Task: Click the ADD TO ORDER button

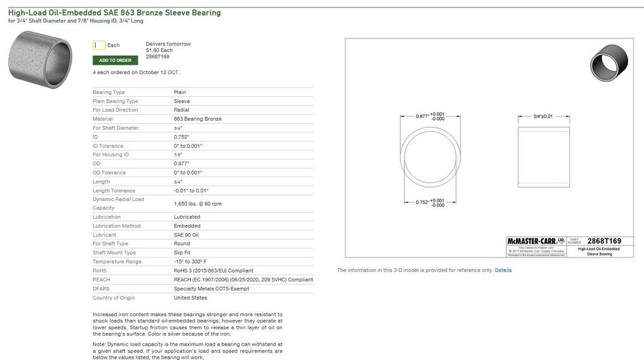Action: click(x=116, y=60)
